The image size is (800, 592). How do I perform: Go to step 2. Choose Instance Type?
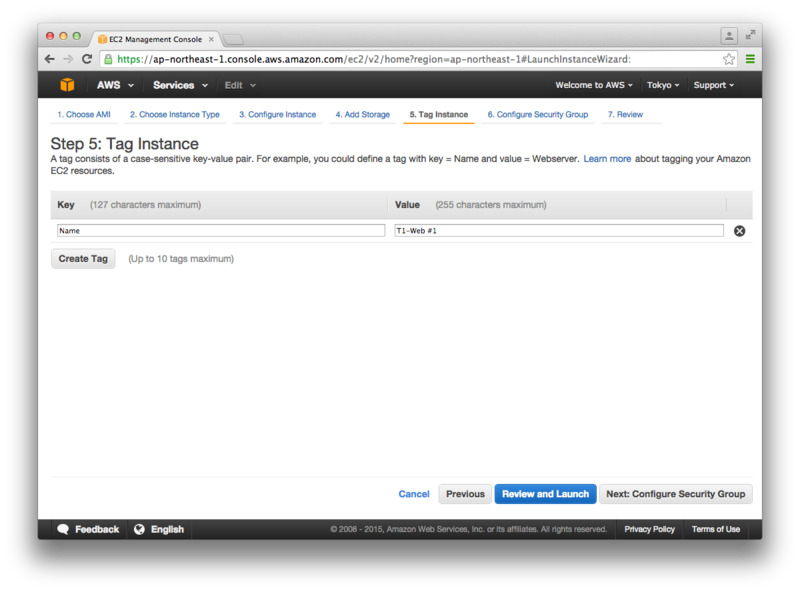coord(174,114)
